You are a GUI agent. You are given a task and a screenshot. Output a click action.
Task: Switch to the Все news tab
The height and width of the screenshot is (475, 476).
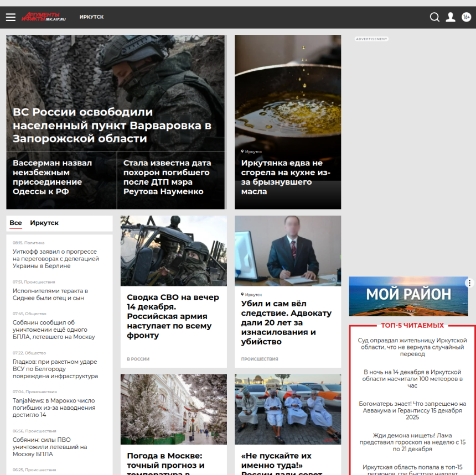[x=15, y=223]
